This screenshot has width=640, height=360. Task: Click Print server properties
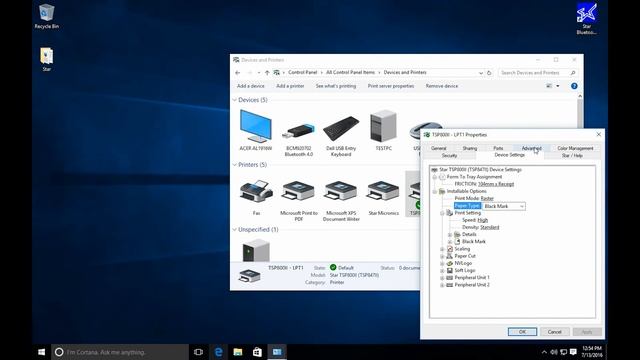[391, 86]
